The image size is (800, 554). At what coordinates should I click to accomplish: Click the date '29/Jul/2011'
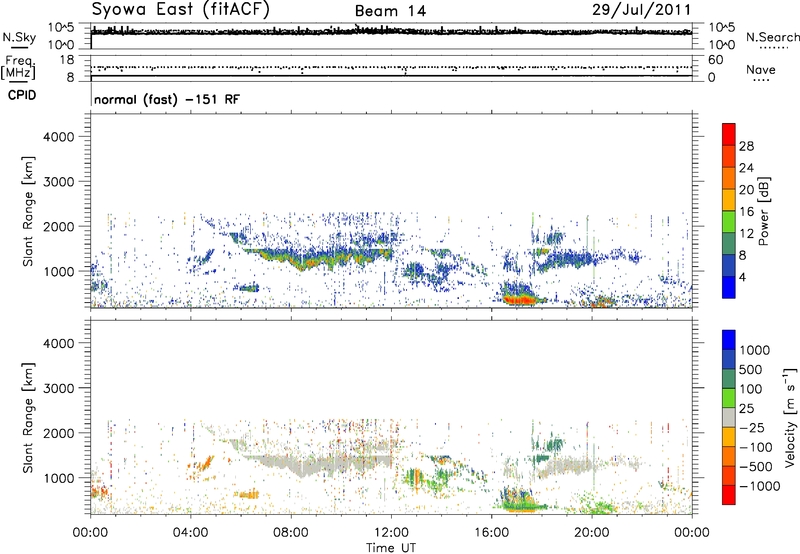[x=642, y=10]
